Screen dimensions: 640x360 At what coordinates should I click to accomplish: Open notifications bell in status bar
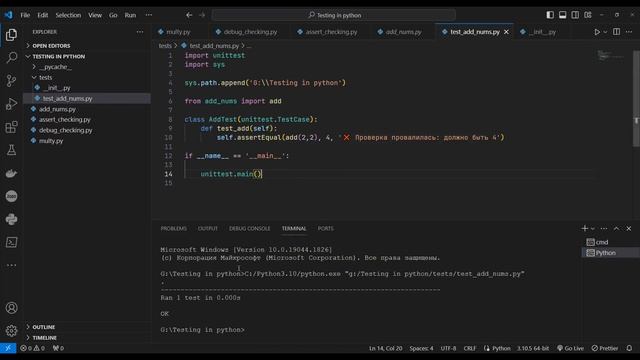(x=629, y=348)
